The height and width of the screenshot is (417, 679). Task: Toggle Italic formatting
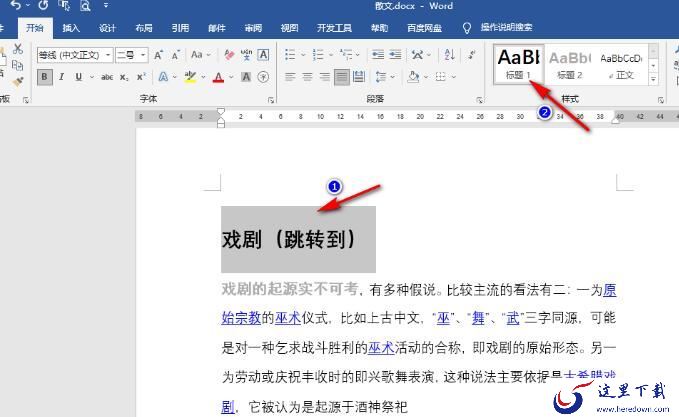pyautogui.click(x=61, y=77)
